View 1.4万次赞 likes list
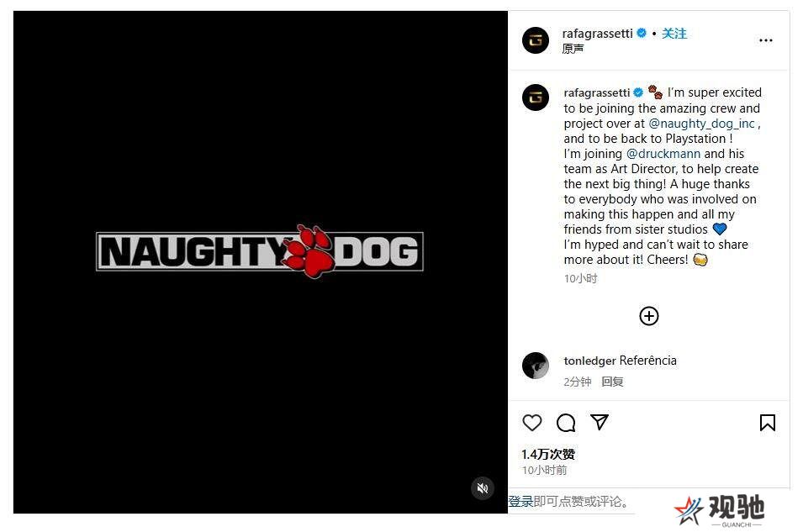The image size is (803, 532). [x=548, y=454]
